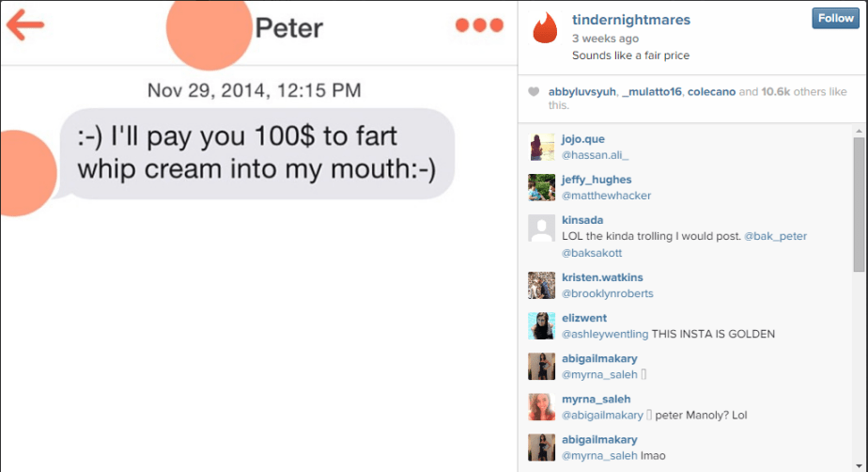Viewport: 868px width, 472px height.
Task: Open the three-dot options menu
Action: tap(479, 25)
